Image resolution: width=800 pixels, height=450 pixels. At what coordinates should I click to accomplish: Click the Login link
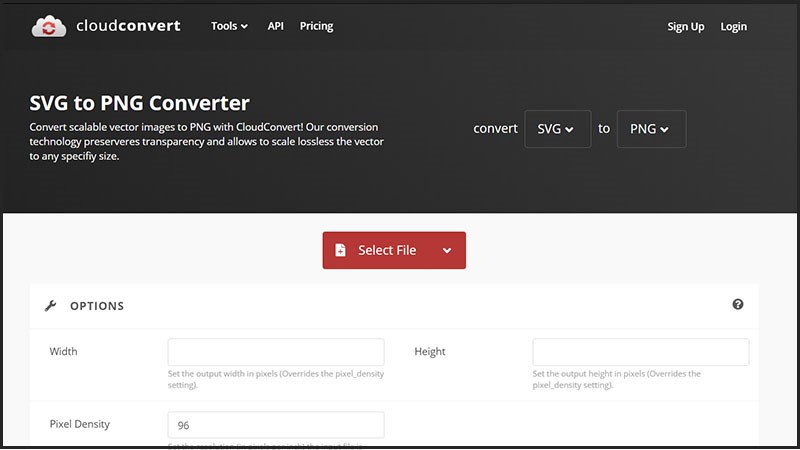point(734,27)
